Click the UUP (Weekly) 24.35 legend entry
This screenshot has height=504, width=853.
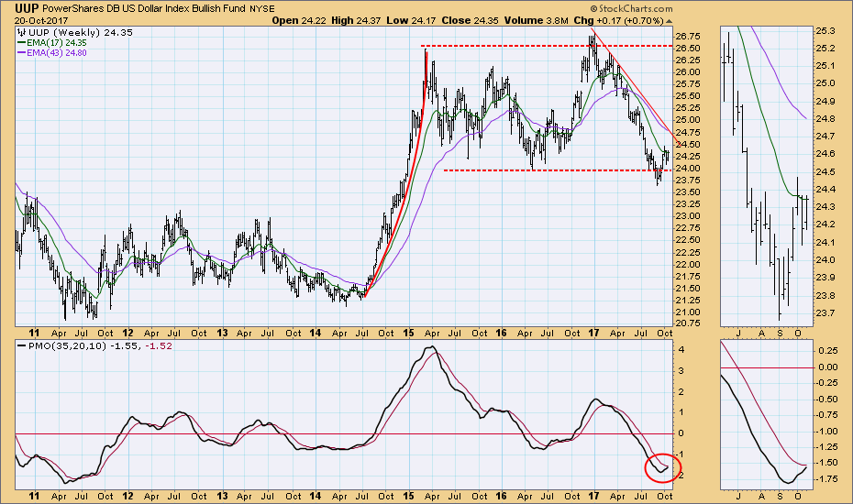coord(81,32)
